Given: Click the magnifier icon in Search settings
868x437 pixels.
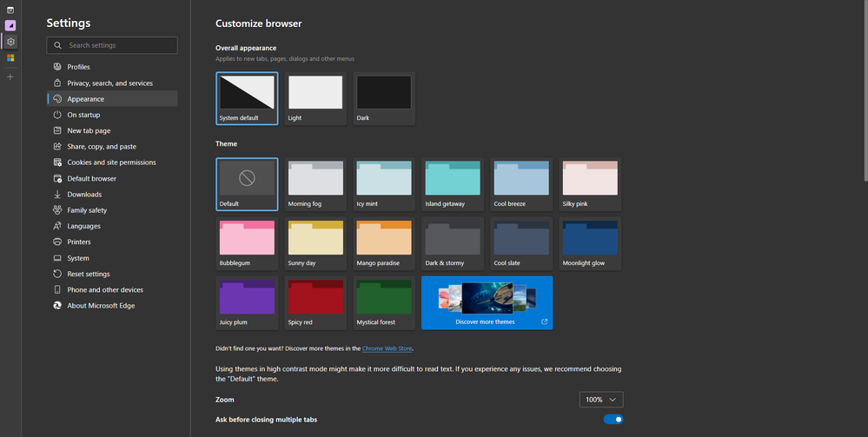Looking at the screenshot, I should click(57, 45).
